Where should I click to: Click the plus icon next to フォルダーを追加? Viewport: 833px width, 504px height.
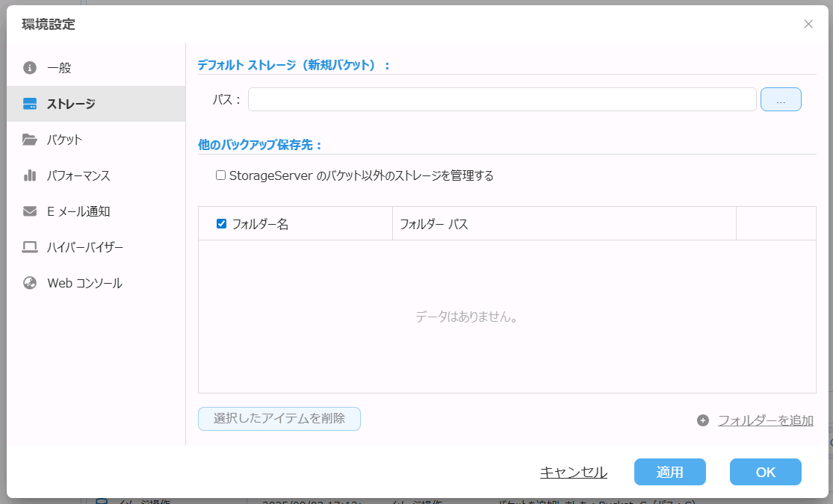click(x=702, y=420)
